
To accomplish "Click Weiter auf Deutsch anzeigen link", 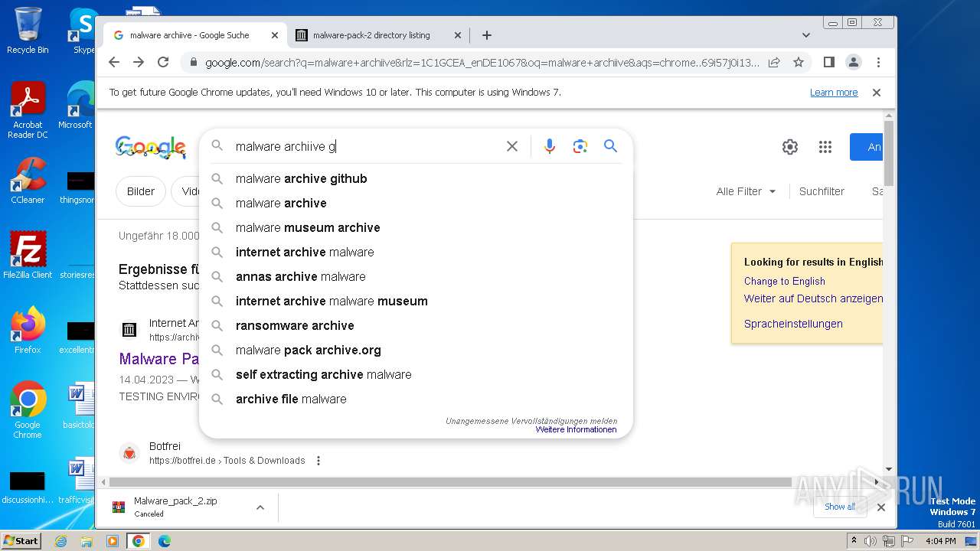I will point(813,298).
